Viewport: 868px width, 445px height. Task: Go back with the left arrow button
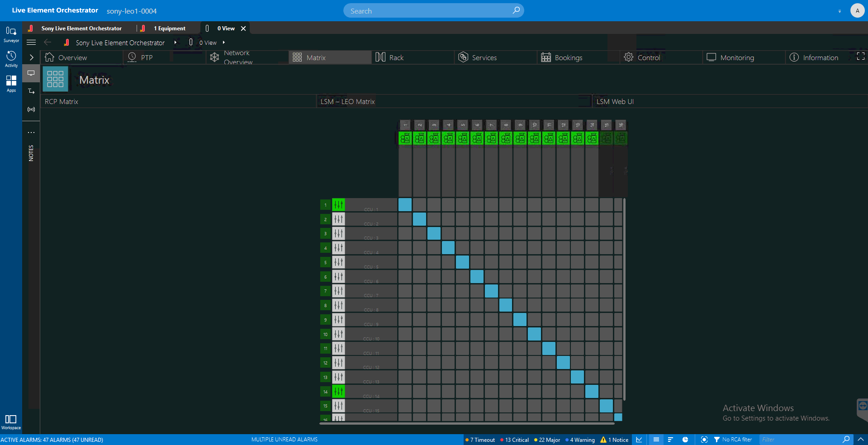pos(47,43)
